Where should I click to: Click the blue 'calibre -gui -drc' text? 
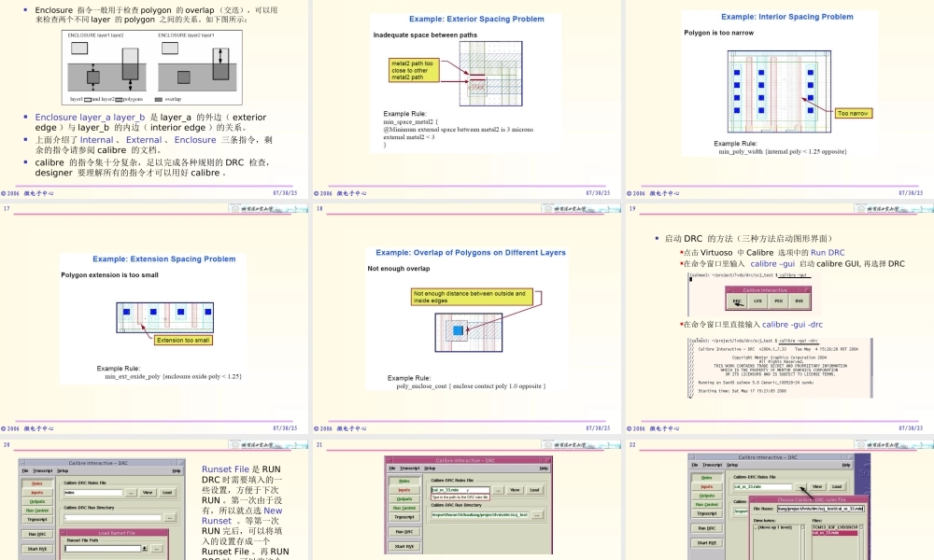(792, 325)
